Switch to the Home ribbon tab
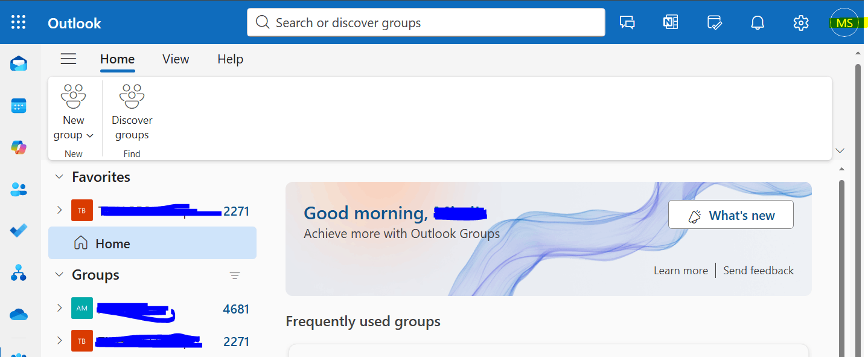This screenshot has height=357, width=868. 117,59
